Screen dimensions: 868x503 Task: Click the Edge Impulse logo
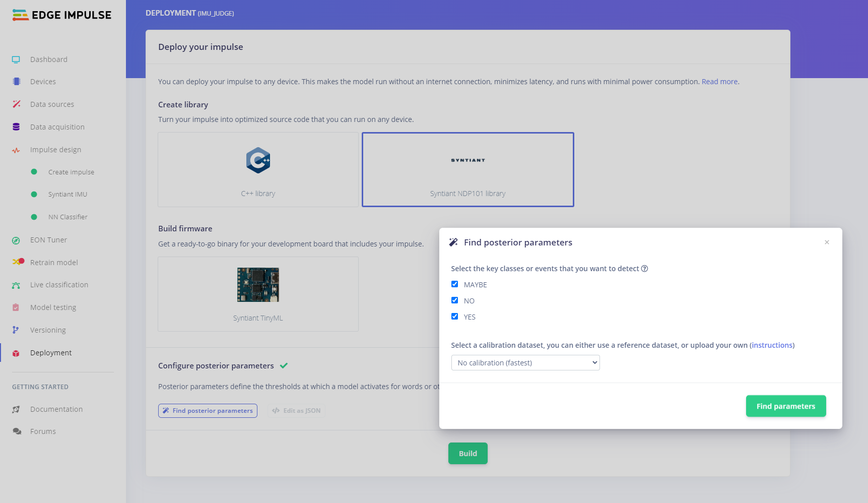click(x=61, y=15)
